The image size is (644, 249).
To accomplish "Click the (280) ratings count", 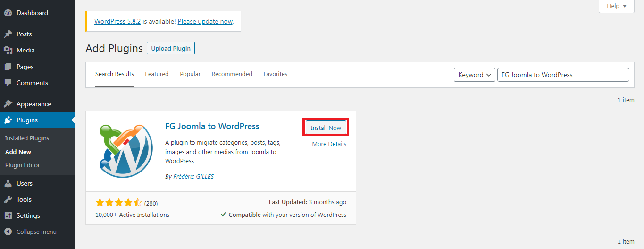I will [x=151, y=203].
